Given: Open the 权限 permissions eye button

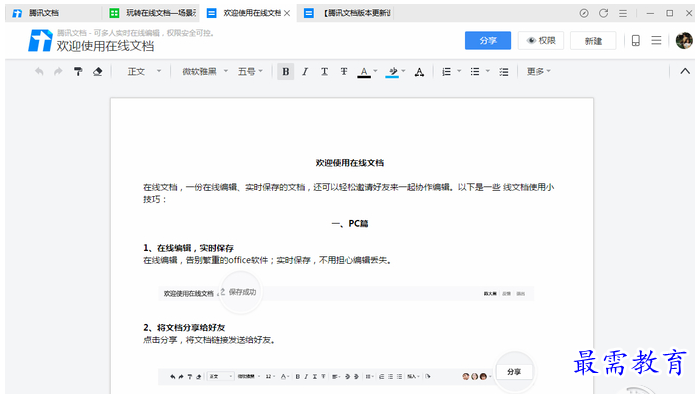Looking at the screenshot, I should click(541, 41).
